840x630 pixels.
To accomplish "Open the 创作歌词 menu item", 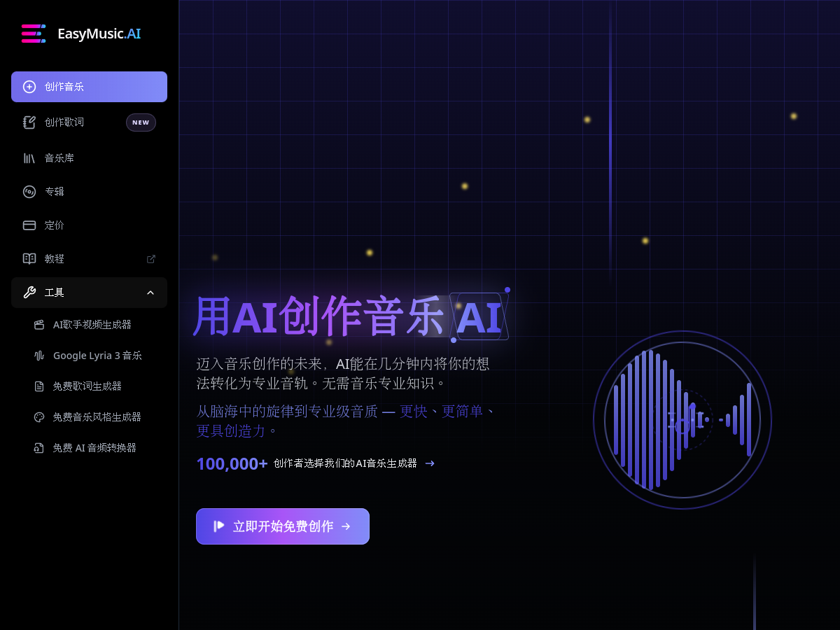I will pyautogui.click(x=89, y=122).
